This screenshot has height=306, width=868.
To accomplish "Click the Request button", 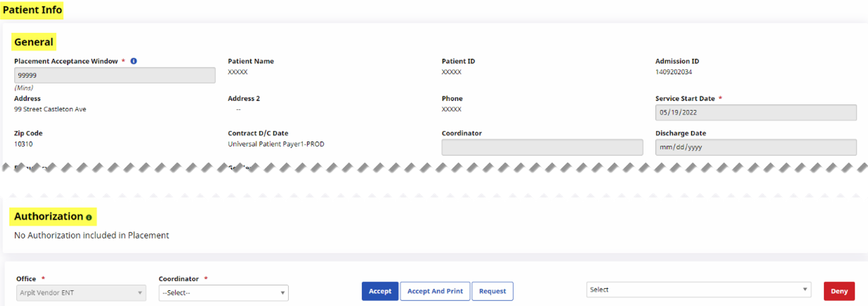I will pos(492,291).
